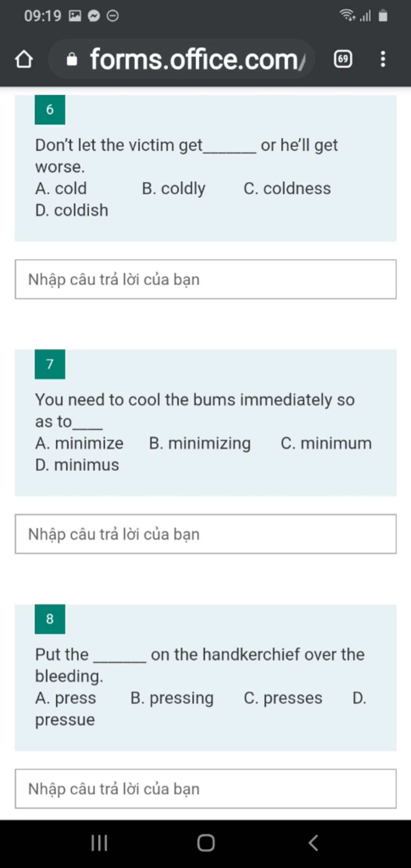Tap the Android home navigation button

point(206,843)
